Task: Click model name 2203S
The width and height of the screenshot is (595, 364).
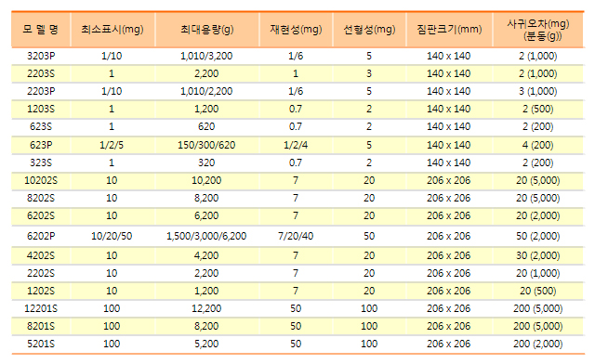Action: point(41,73)
